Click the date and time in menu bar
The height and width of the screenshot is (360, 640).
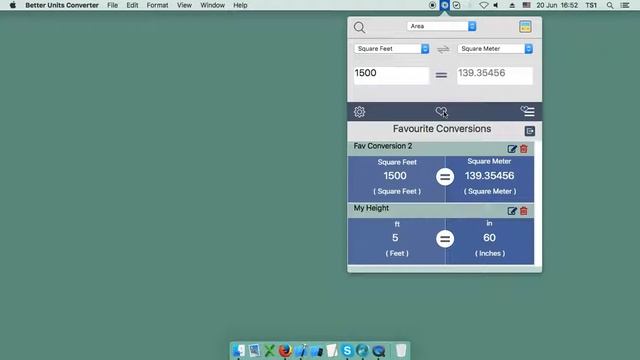[557, 5]
